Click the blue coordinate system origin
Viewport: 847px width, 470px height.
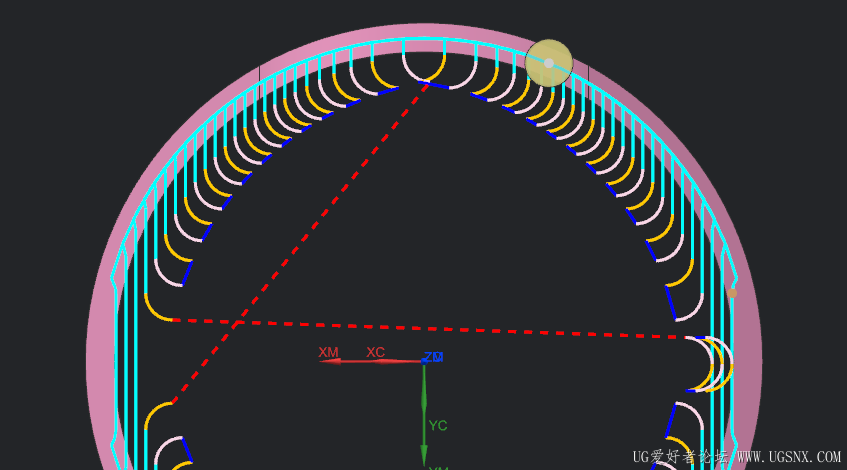tap(424, 361)
